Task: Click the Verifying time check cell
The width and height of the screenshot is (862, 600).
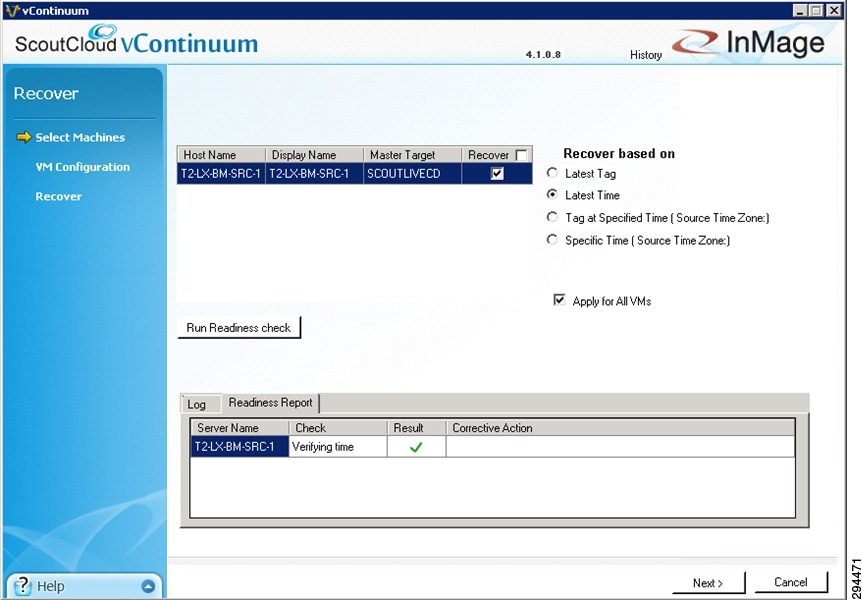Action: click(x=338, y=447)
